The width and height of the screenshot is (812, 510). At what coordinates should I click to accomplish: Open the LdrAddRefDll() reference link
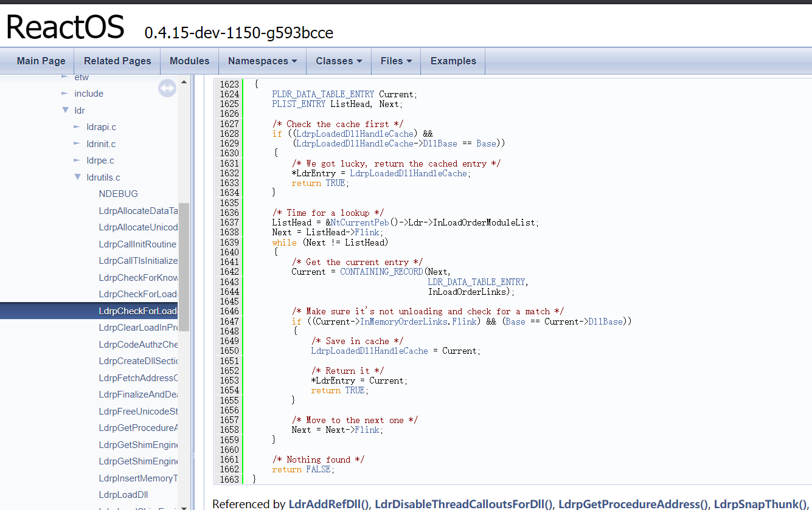pos(328,503)
